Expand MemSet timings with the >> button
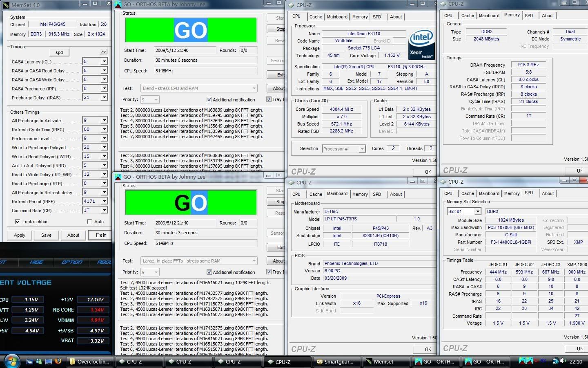Screen dimensions: 588x368 [x=104, y=52]
